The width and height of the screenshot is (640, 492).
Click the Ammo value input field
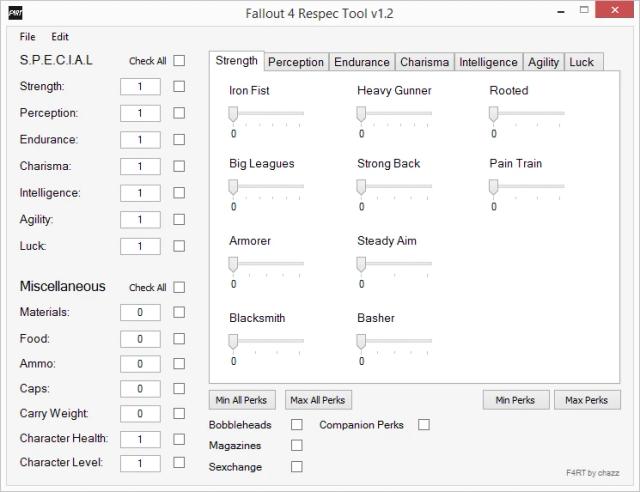pos(140,364)
